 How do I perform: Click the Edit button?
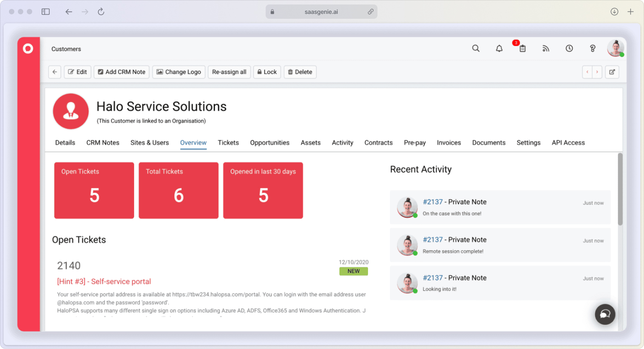(x=78, y=72)
